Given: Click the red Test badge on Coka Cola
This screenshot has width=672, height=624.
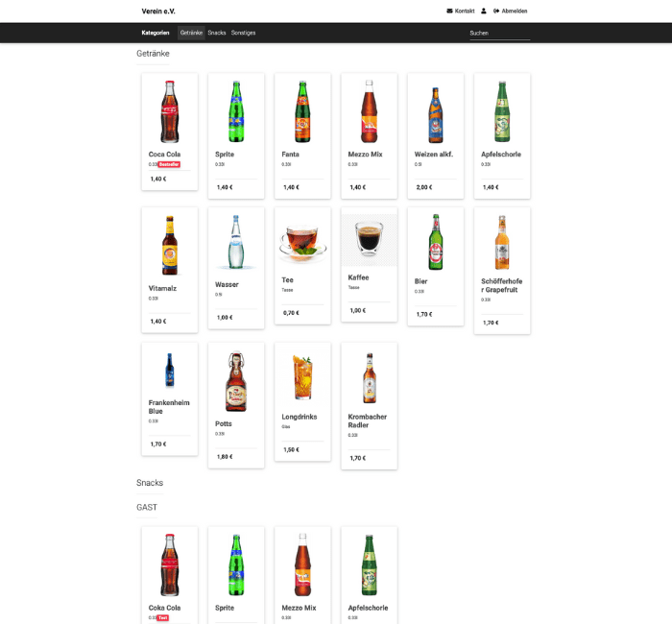Looking at the screenshot, I should coord(163,618).
